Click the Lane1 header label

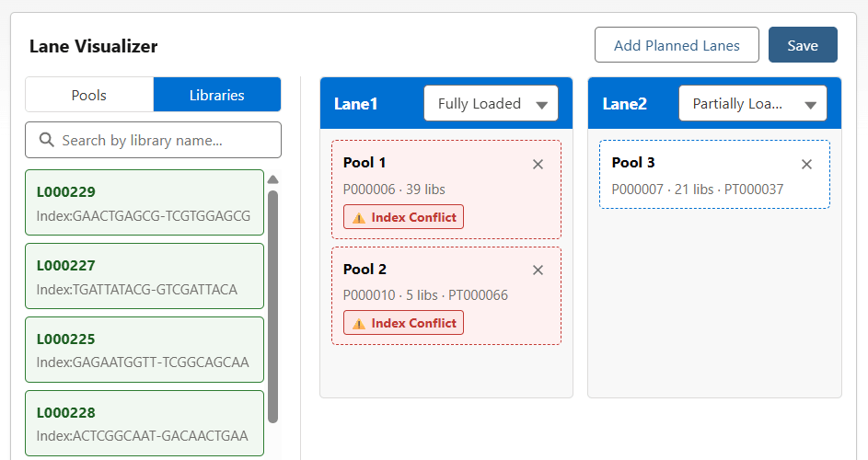(x=356, y=104)
